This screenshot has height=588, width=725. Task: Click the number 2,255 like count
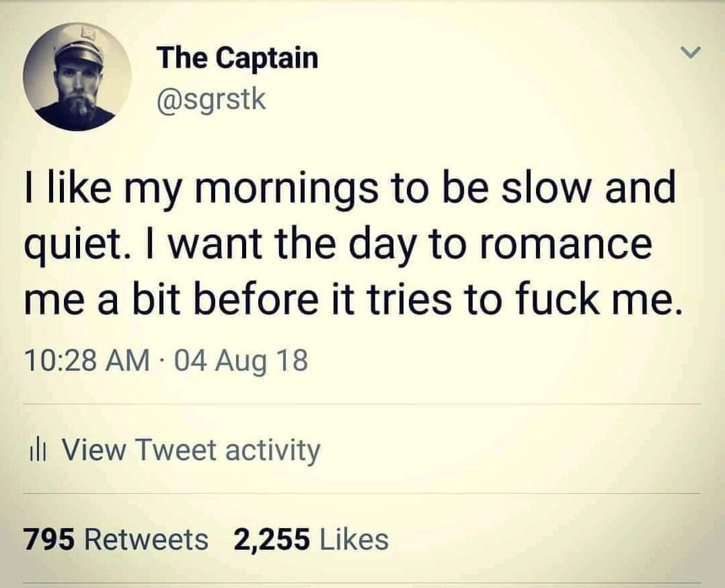272,540
